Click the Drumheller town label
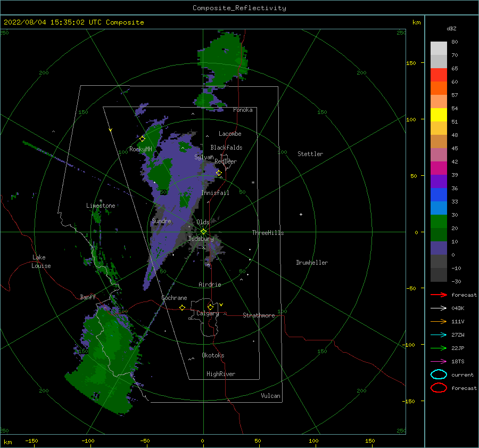The height and width of the screenshot is (448, 479). point(312,263)
